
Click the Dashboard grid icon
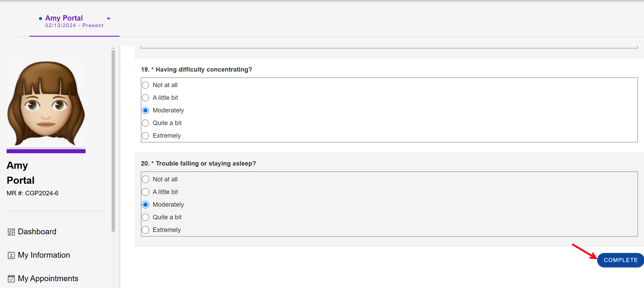point(11,232)
